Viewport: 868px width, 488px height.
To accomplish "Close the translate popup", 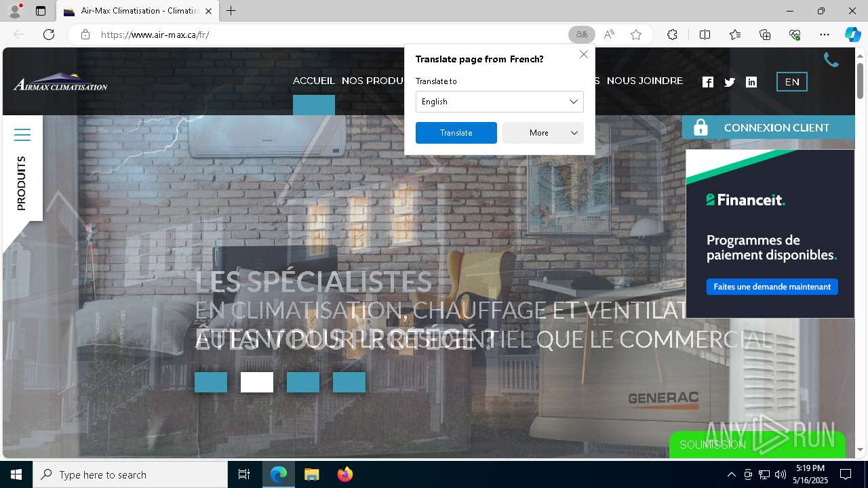I will [x=583, y=54].
